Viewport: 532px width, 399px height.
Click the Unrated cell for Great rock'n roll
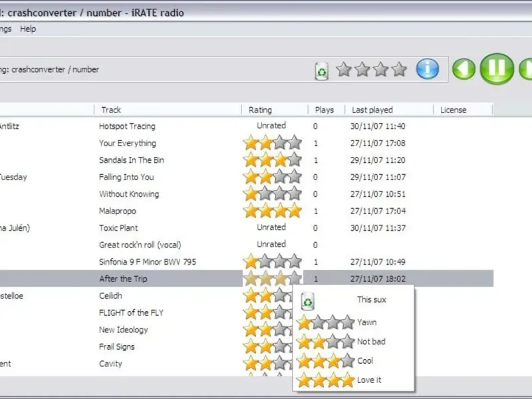271,244
